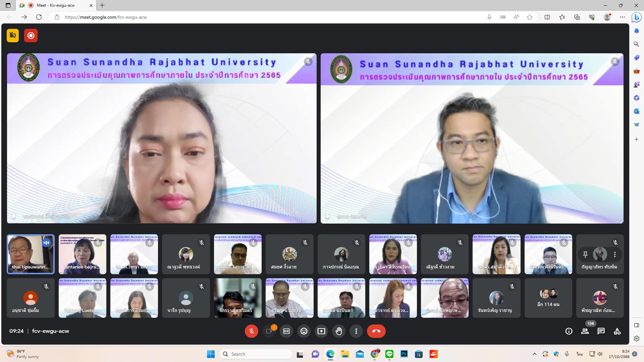Select the Meet fcv-ewgu-acw browser tab

coord(55,5)
